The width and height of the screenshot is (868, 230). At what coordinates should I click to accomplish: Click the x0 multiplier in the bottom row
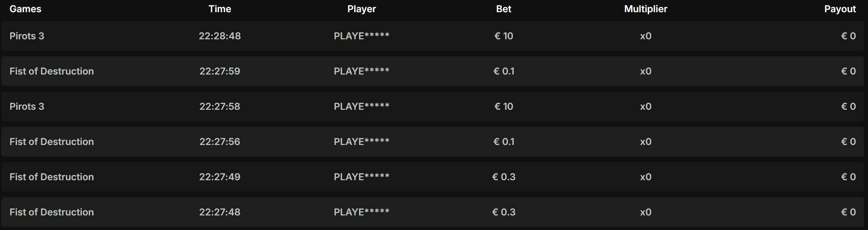coord(645,212)
